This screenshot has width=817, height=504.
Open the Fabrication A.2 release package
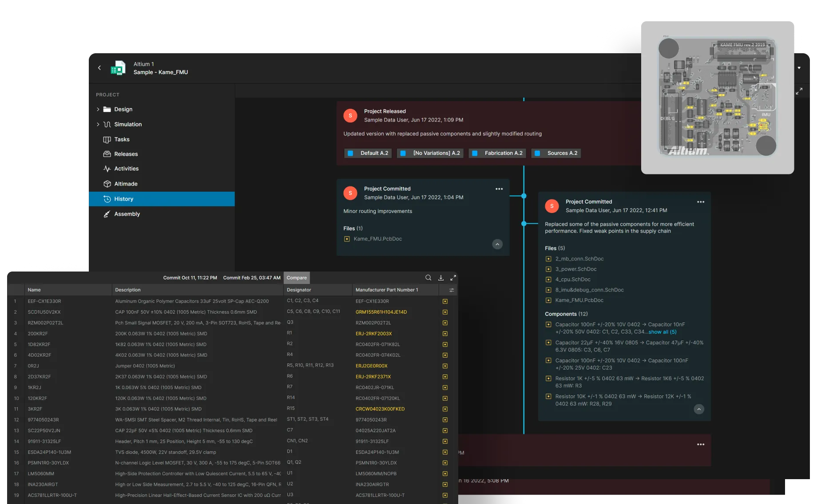497,154
